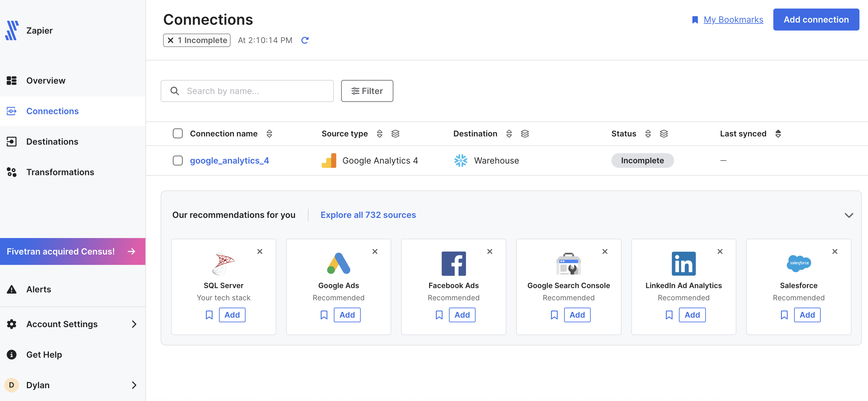Screen dimensions: 868x401
Task: Open Get Help in sidebar
Action: (x=73, y=355)
